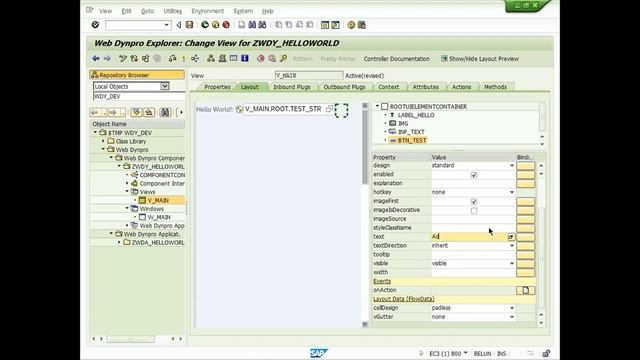Click the Other Object icon
Viewport: 640px width, 360px height.
pyautogui.click(x=146, y=59)
